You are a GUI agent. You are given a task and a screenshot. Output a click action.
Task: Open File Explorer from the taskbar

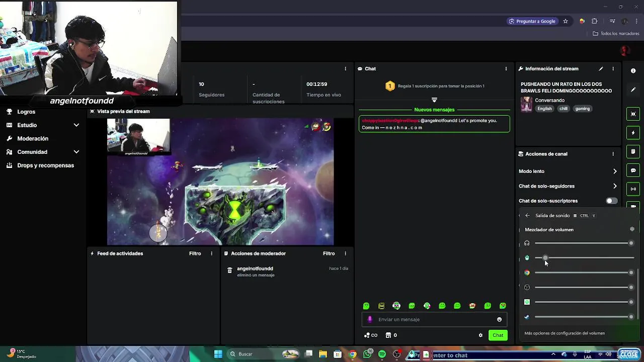tap(323, 354)
